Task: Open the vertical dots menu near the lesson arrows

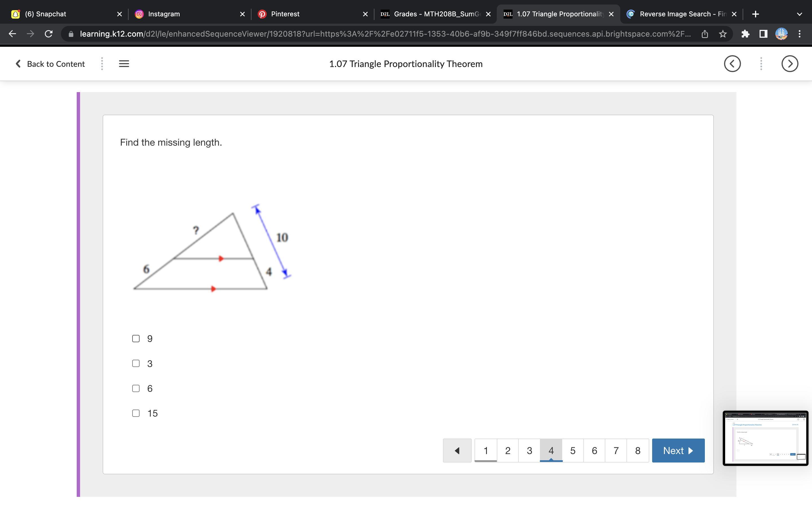Action: tap(761, 64)
